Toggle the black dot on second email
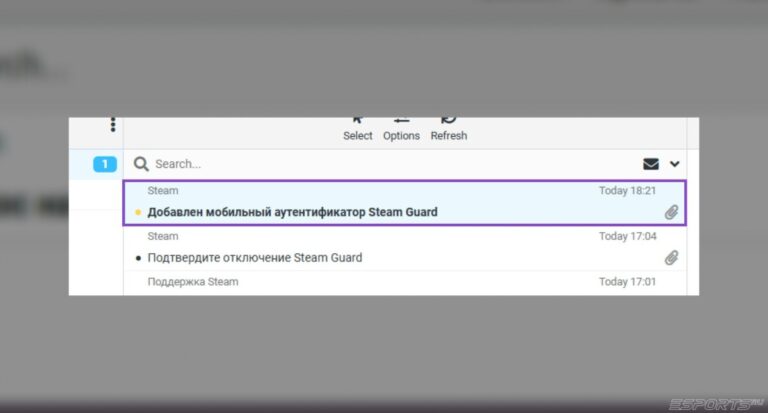The image size is (768, 413). tap(138, 258)
